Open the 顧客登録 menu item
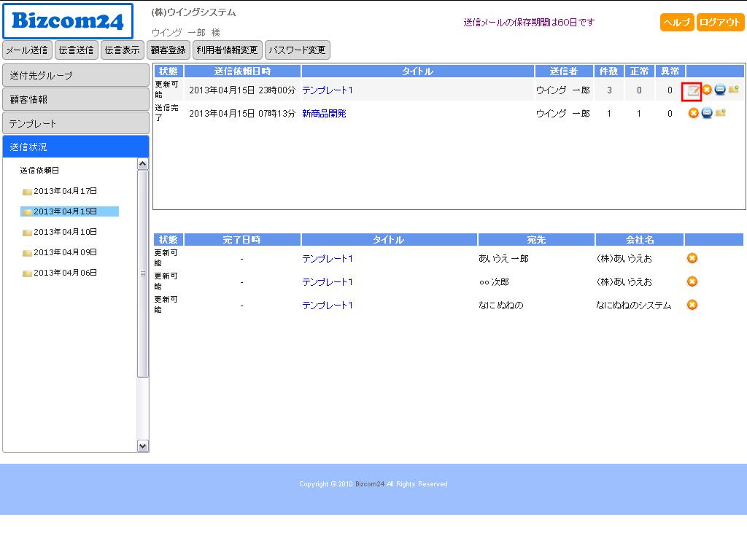The width and height of the screenshot is (747, 560). [x=169, y=50]
